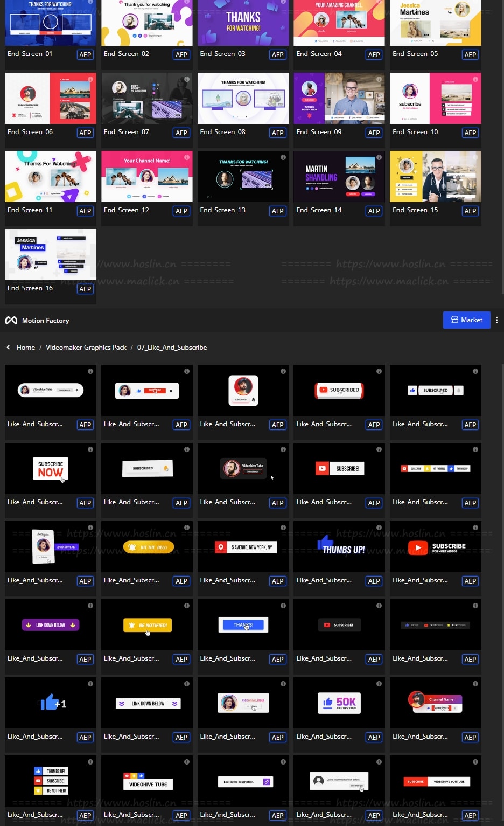Select the white LINK DOWN BELOW thumbnail

[147, 703]
